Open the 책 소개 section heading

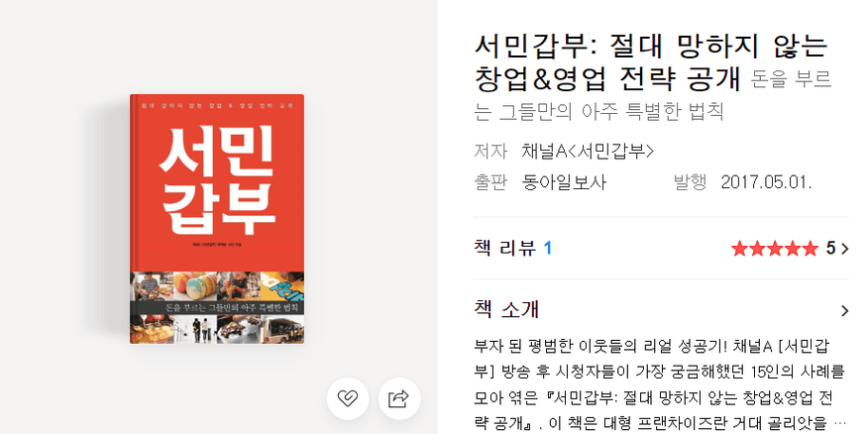click(507, 310)
